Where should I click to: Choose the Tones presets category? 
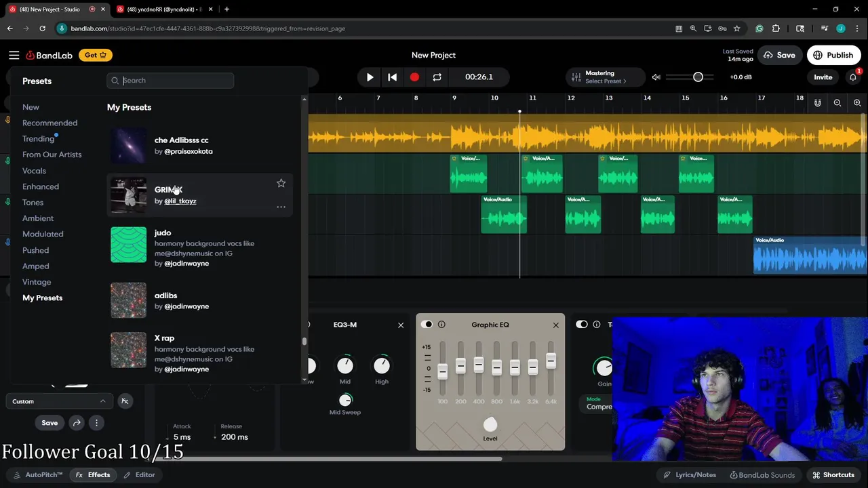[x=33, y=203]
